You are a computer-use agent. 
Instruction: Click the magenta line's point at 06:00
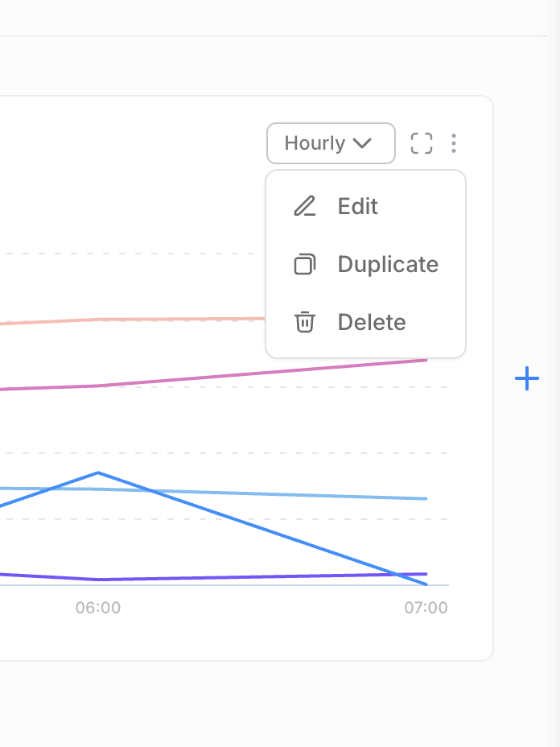98,386
